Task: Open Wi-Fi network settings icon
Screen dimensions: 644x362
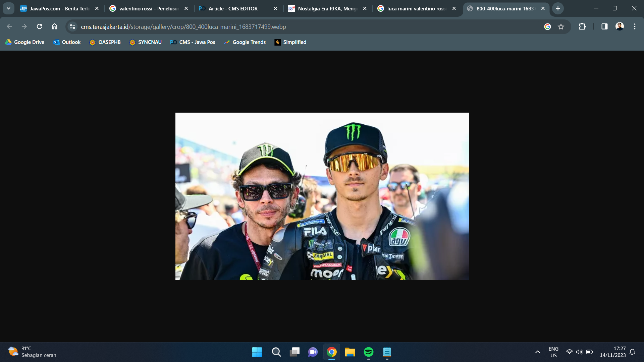Action: 569,352
